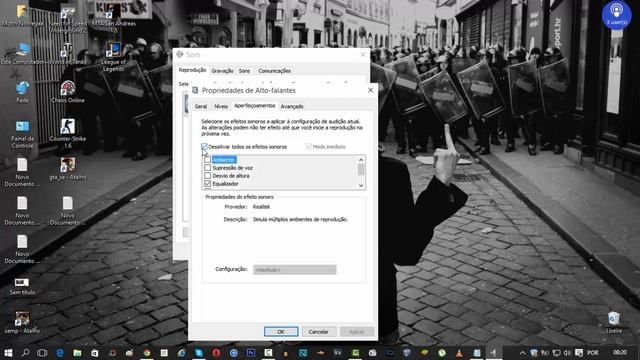
Task: Open VLC media player from the taskbar
Action: [459, 353]
